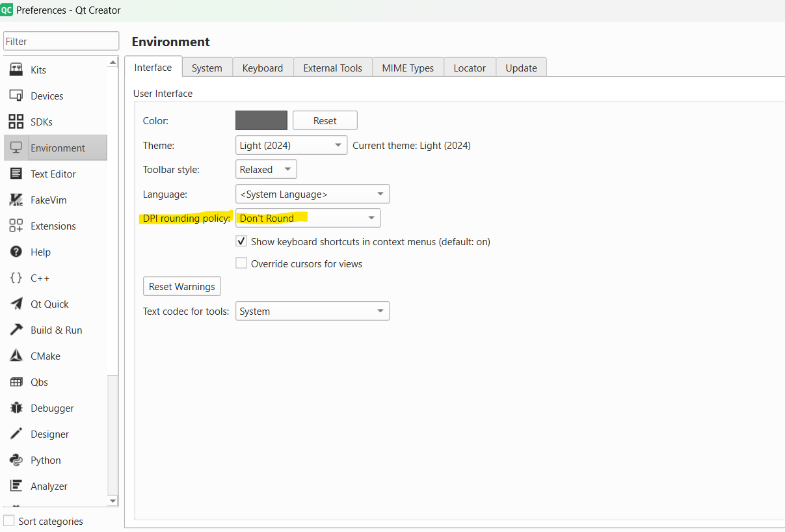Screen dimensions: 785x532
Task: Click the Python logo icon
Action: point(16,460)
